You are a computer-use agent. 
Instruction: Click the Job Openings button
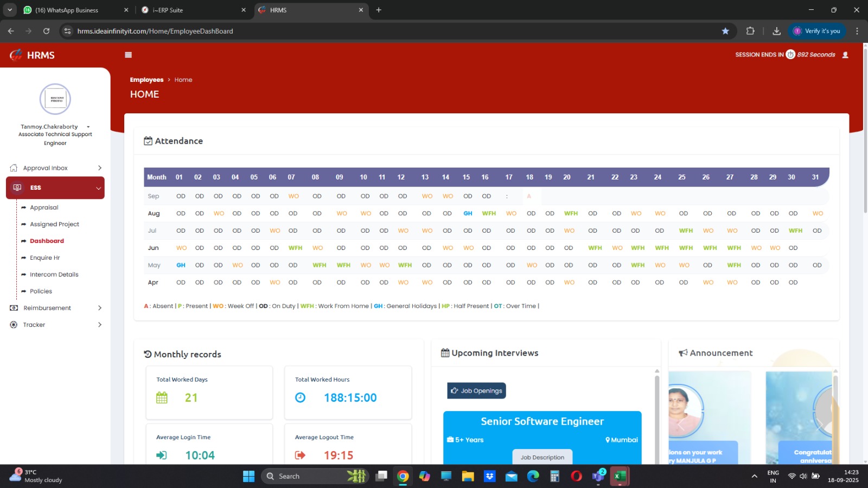[x=476, y=391]
